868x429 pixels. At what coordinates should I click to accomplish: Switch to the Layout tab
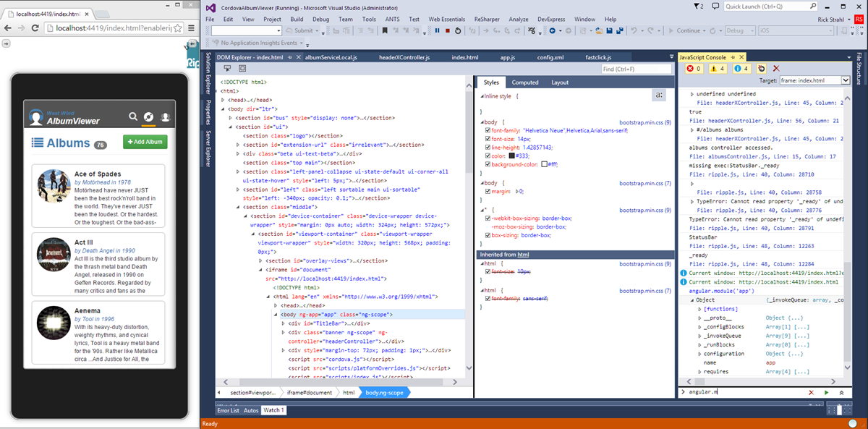[560, 82]
